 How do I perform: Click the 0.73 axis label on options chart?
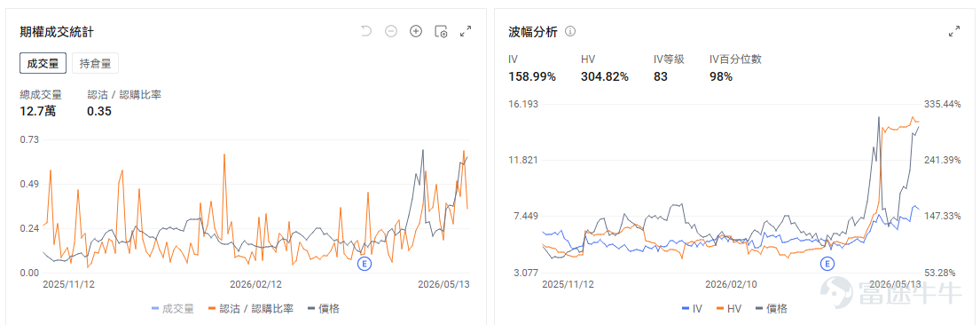pos(28,139)
